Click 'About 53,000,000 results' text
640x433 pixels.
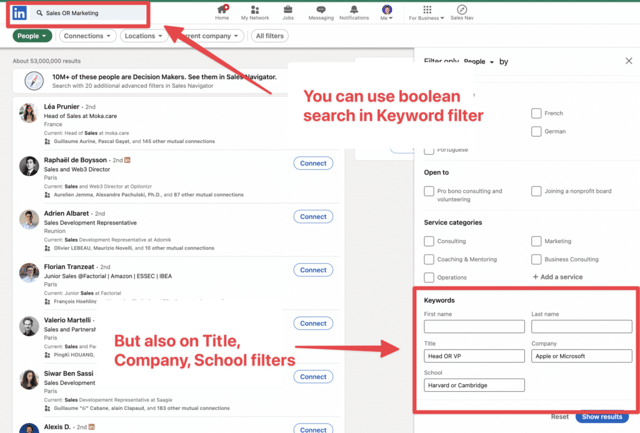[x=47, y=61]
